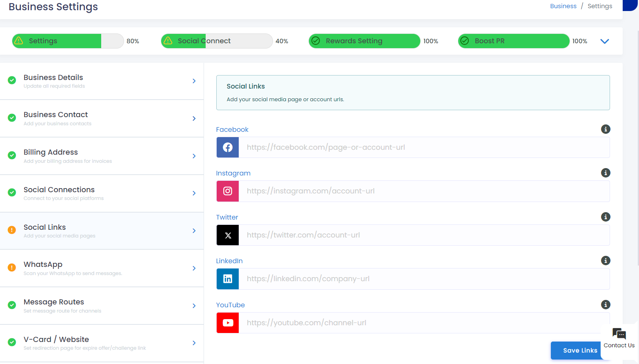Click the Twitter X logo icon
This screenshot has height=364, width=639.
tap(228, 235)
